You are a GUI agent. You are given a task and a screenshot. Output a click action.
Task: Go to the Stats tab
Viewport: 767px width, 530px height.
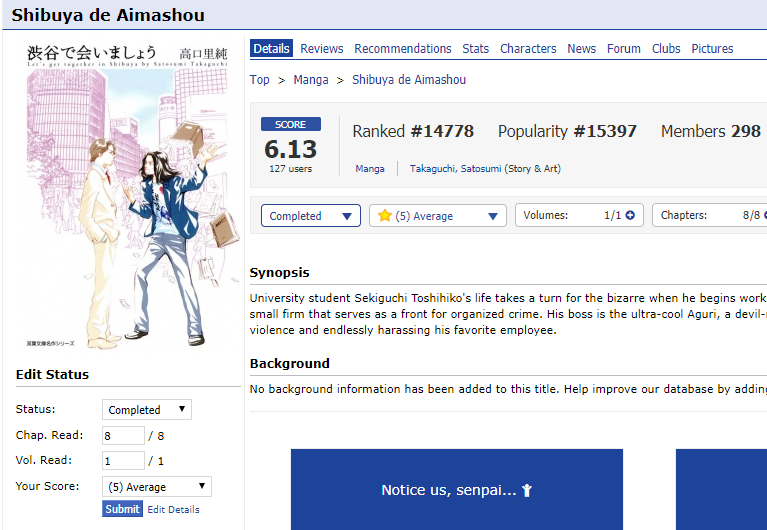[475, 49]
